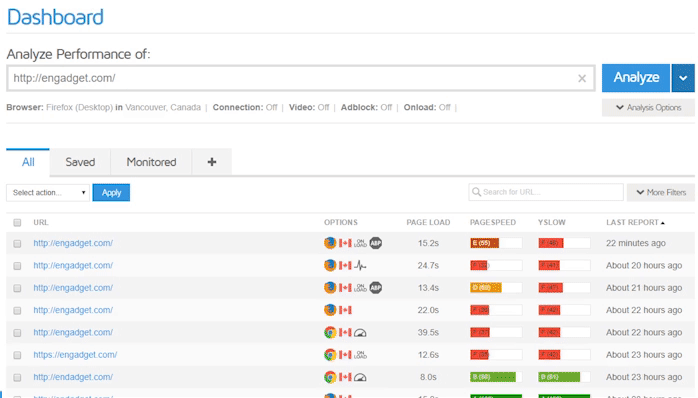Add a new tab with the plus button

[212, 162]
